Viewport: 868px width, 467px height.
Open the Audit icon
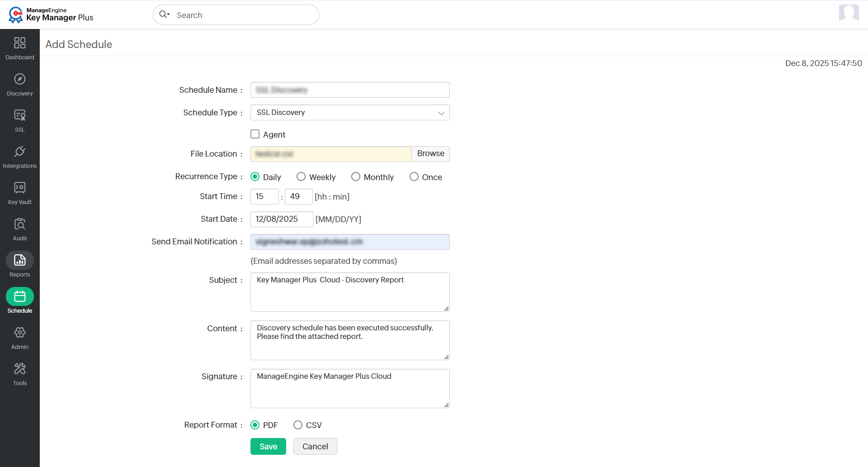pyautogui.click(x=20, y=224)
